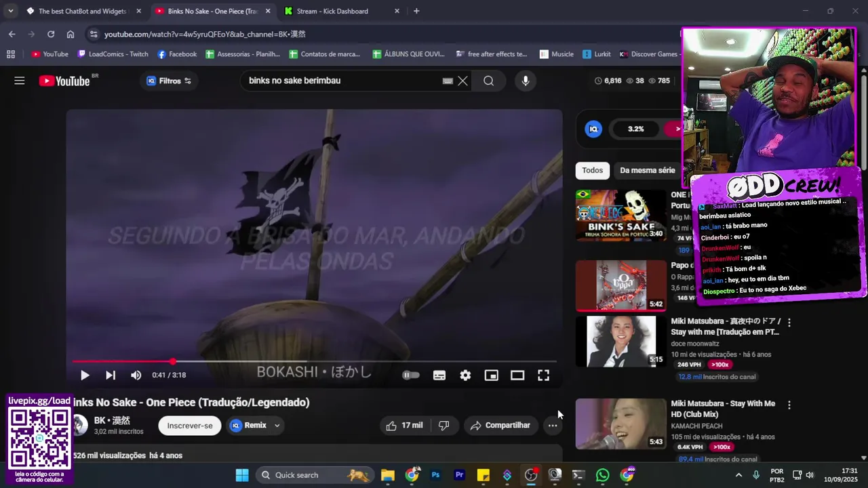Select the Todos chip

[x=592, y=170]
